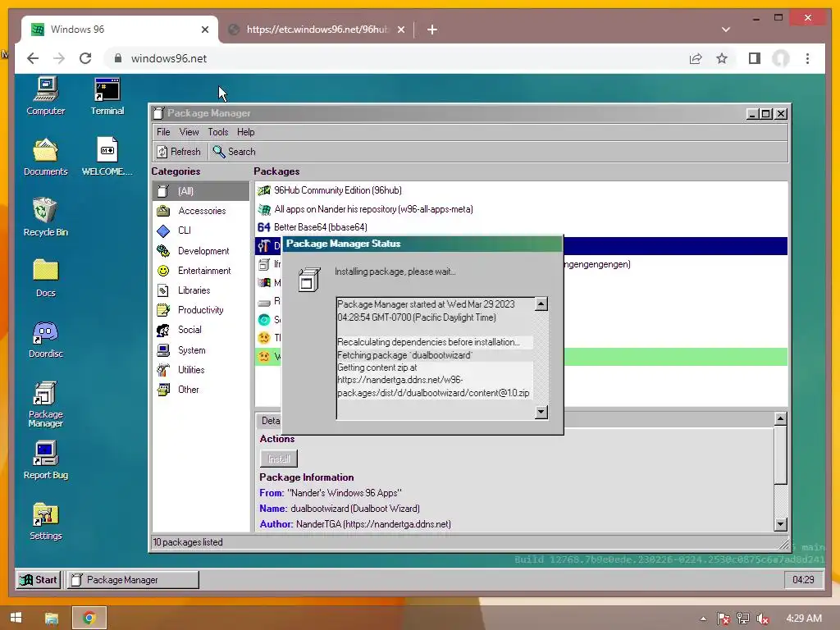Click details pane scroll down arrow
The image size is (840, 630).
click(781, 524)
